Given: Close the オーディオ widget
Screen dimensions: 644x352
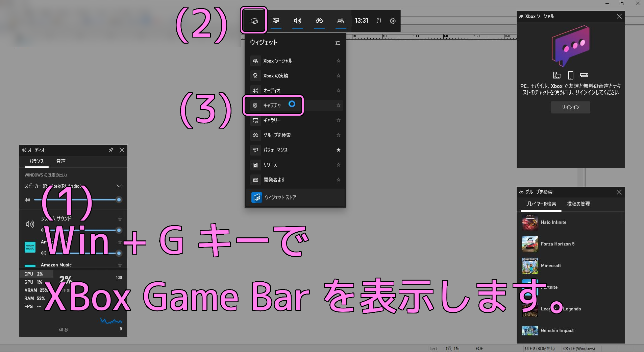Looking at the screenshot, I should coord(122,150).
